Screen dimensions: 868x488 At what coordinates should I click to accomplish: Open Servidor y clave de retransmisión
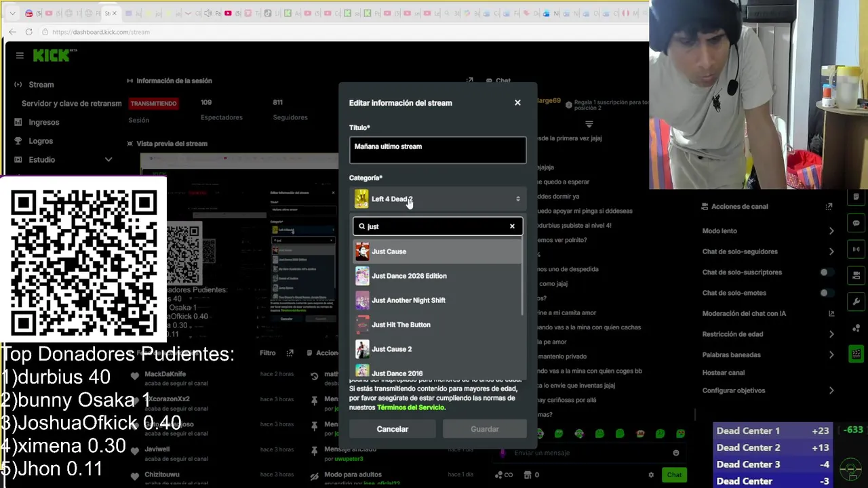[71, 104]
